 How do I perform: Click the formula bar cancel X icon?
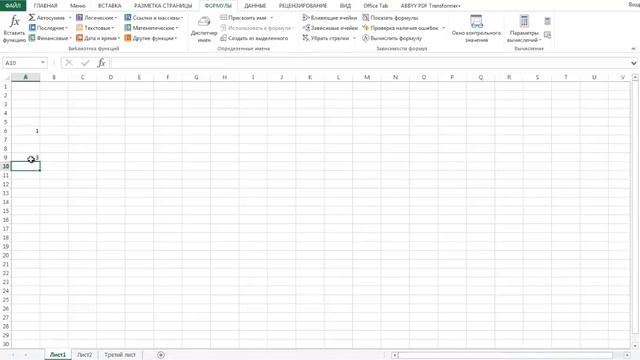[69, 63]
